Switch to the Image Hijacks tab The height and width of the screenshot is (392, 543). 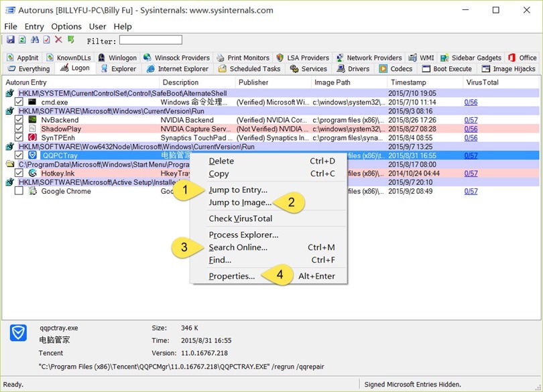(x=509, y=69)
